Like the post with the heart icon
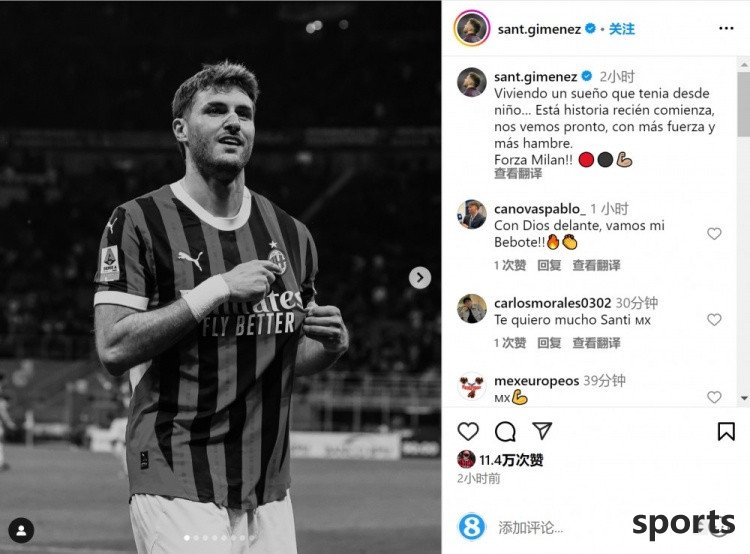 point(468,432)
